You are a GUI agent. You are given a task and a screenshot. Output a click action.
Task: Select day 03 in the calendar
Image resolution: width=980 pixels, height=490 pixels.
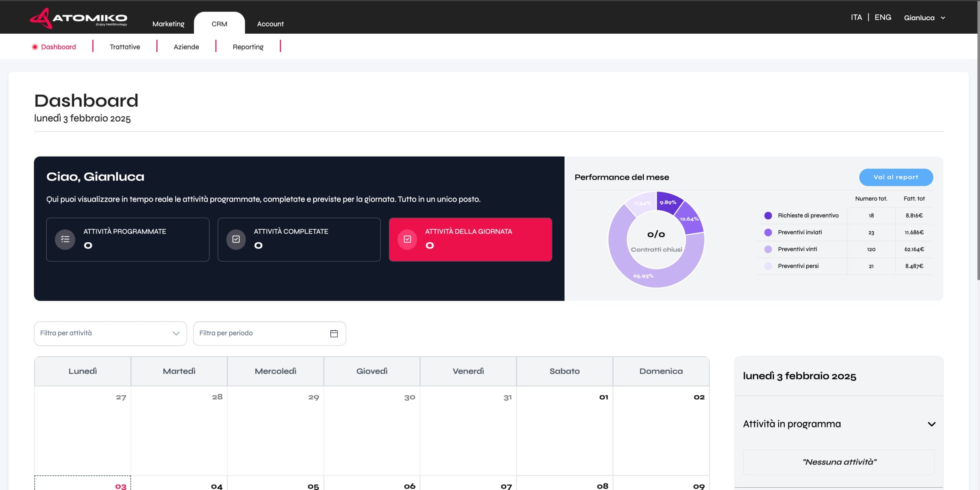click(121, 486)
